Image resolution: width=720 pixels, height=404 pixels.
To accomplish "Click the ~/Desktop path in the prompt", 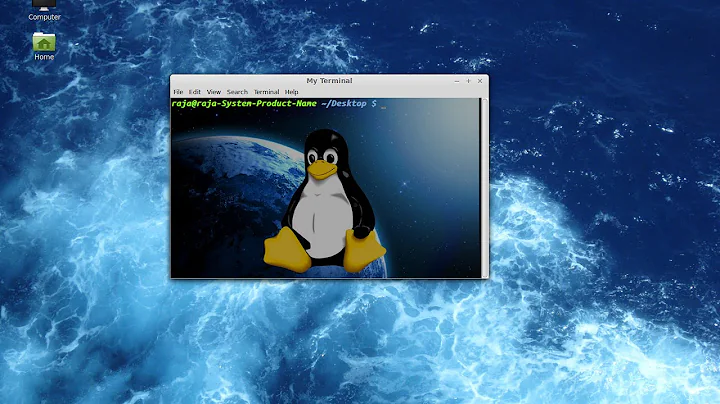I will [x=344, y=104].
